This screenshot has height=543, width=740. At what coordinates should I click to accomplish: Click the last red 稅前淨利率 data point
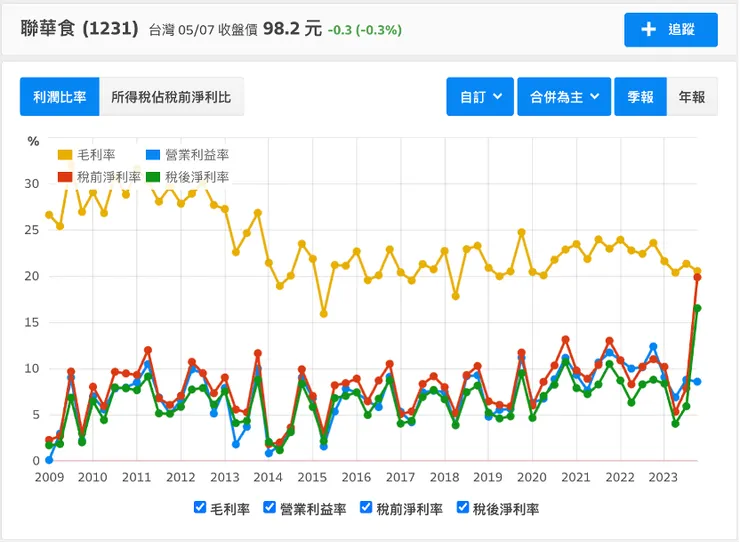point(697,277)
